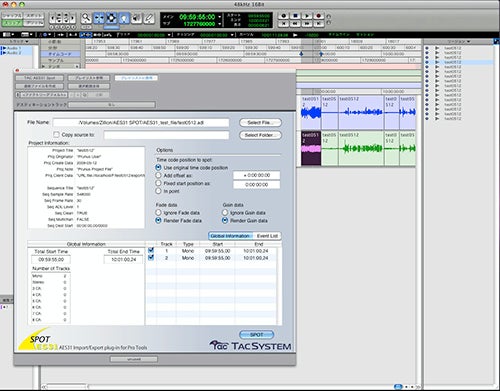Open the sub counter format dropdown
500x391 pixels.
tap(220, 24)
